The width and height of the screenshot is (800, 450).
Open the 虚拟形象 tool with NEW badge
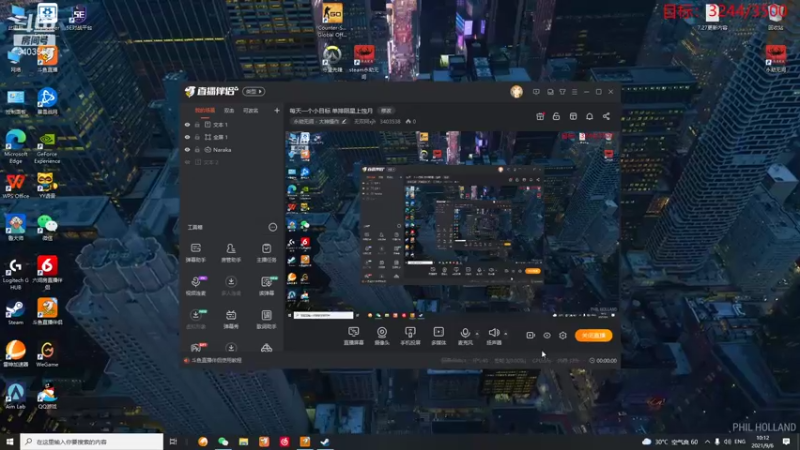pos(195,319)
